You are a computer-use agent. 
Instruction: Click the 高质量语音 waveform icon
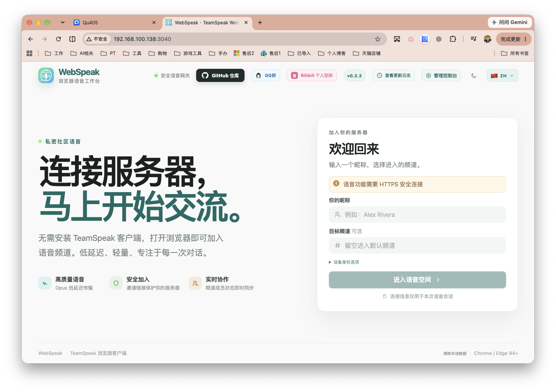tap(45, 283)
